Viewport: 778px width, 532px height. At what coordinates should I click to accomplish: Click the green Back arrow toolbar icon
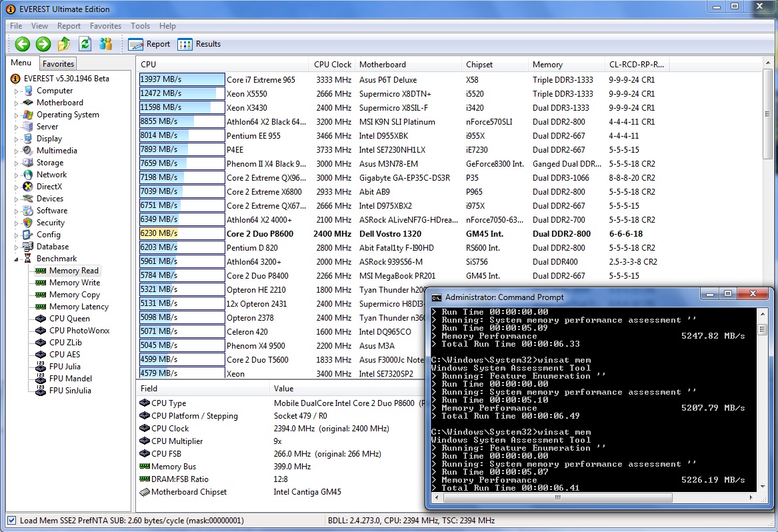[22, 44]
